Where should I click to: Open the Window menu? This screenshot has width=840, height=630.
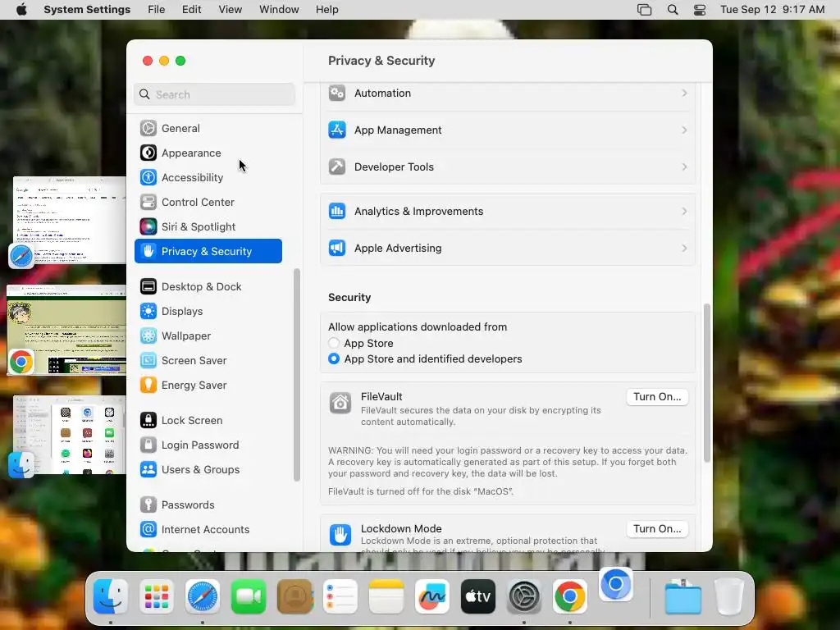[x=279, y=10]
